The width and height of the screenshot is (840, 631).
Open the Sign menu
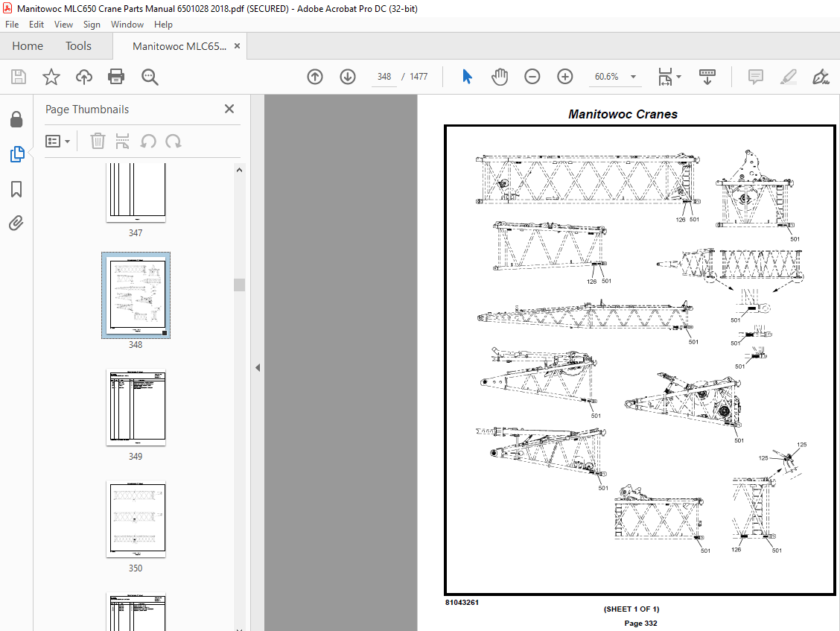[92, 25]
